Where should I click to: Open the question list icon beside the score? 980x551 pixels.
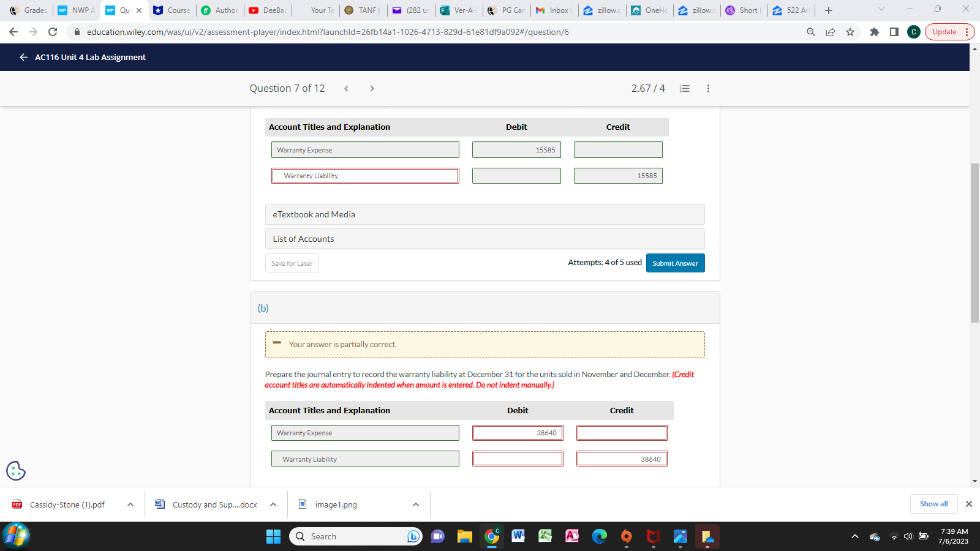[x=685, y=88]
